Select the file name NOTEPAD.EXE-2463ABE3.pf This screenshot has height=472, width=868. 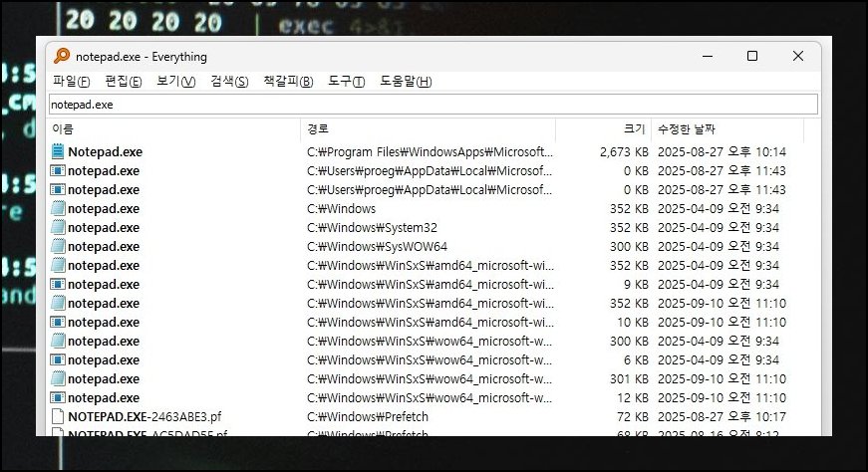tap(145, 416)
